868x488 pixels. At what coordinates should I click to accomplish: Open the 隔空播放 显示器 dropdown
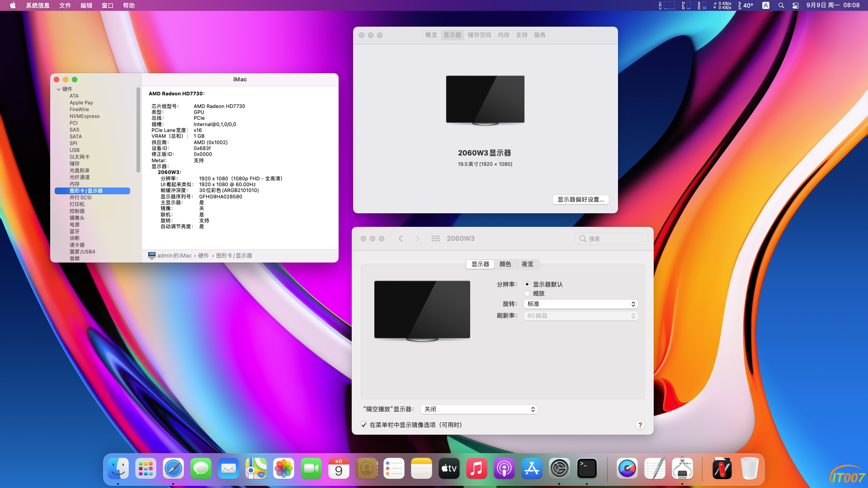pyautogui.click(x=479, y=409)
